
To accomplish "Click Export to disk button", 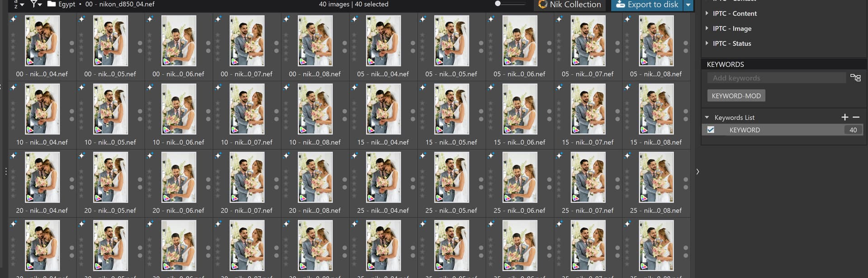I will click(x=646, y=5).
